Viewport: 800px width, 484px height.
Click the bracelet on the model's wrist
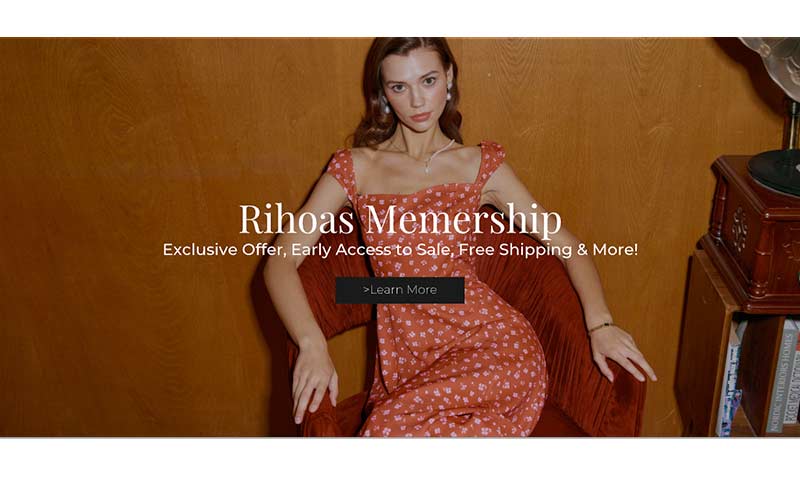point(599,327)
